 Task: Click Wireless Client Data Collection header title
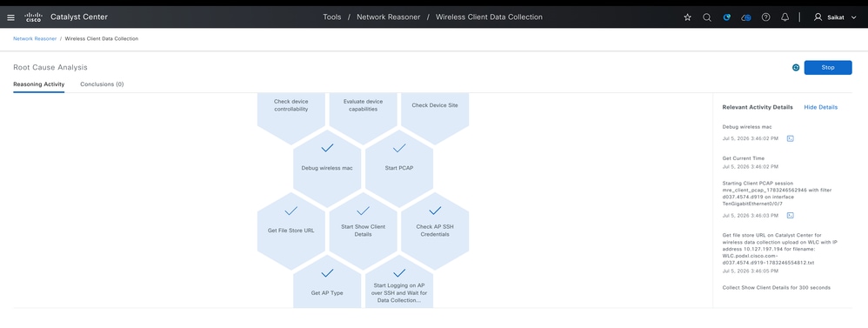pyautogui.click(x=489, y=17)
